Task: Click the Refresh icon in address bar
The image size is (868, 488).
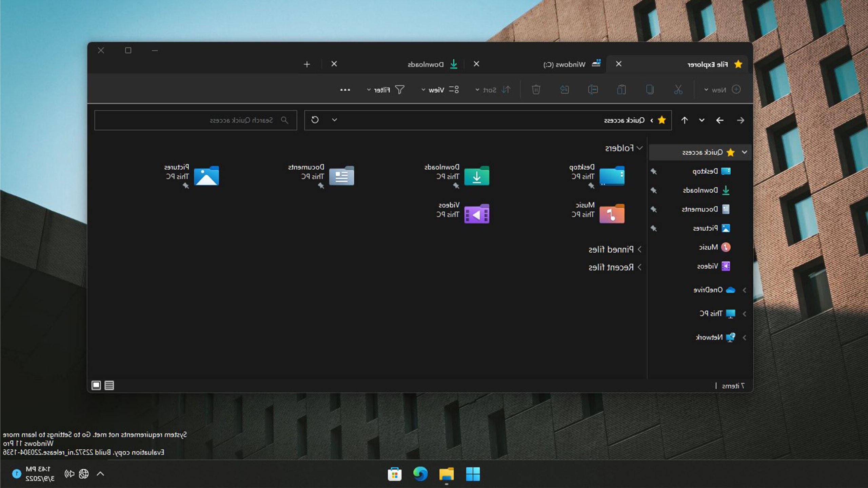Action: [x=315, y=120]
